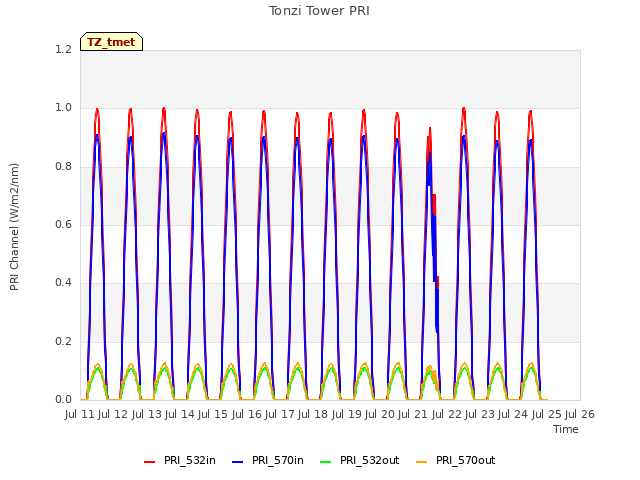Click the green PRI_532out legend swatch

coord(326,462)
